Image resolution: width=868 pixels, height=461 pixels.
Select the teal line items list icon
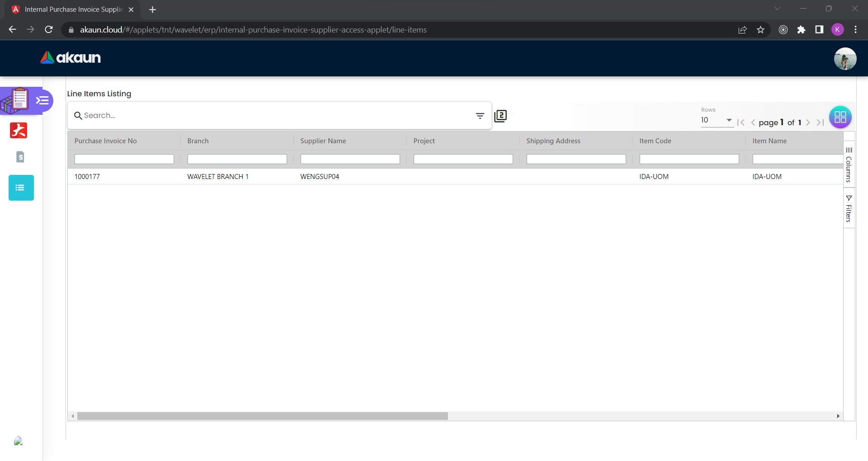[x=21, y=188]
